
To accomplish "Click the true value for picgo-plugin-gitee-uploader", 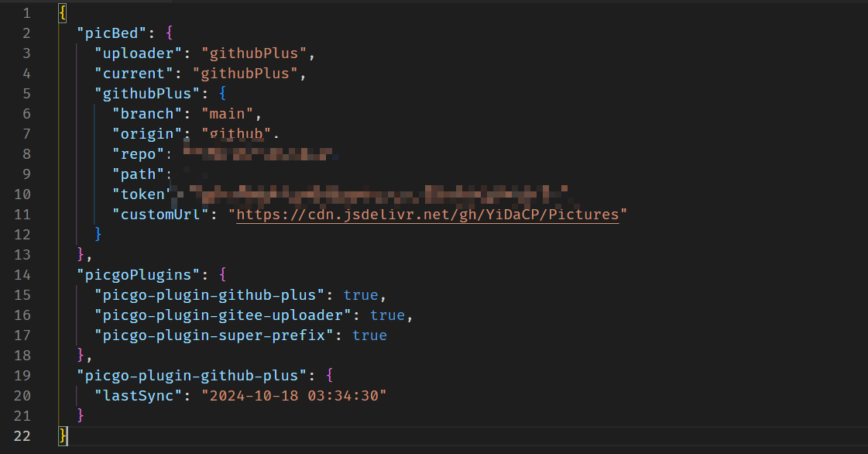I will [387, 315].
